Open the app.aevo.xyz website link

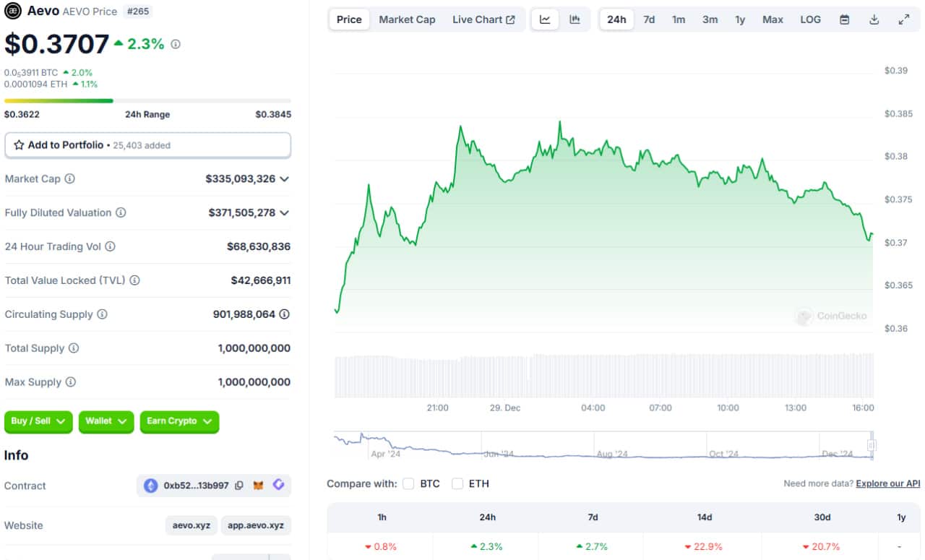coord(256,525)
